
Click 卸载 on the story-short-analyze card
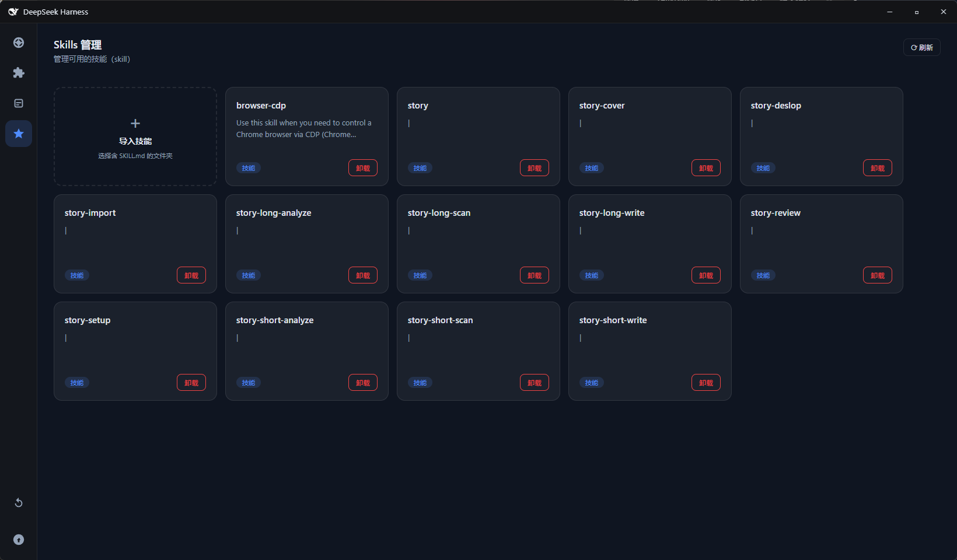(x=363, y=383)
